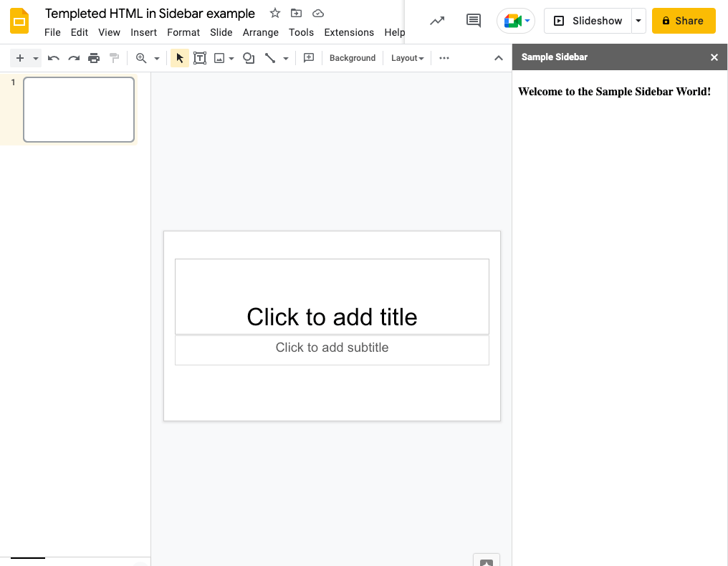Open the Background settings

(352, 57)
